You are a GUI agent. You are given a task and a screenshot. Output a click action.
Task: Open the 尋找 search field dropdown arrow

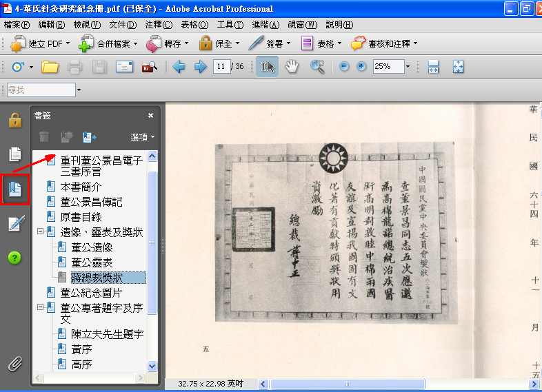(x=79, y=90)
